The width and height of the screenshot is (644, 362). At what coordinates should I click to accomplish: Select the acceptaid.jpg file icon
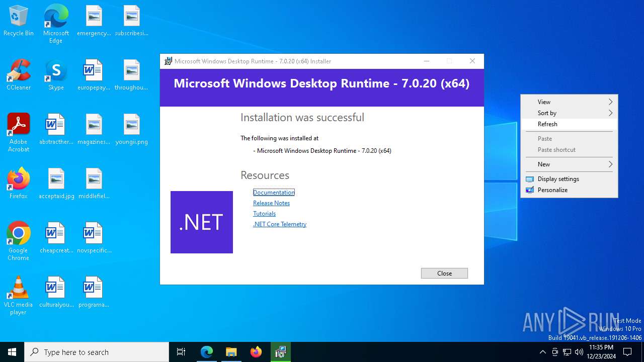pos(56,184)
